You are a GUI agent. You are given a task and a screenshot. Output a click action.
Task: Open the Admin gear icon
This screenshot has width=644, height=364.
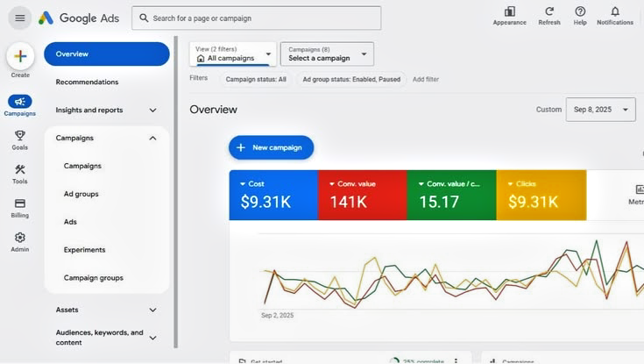pos(19,238)
